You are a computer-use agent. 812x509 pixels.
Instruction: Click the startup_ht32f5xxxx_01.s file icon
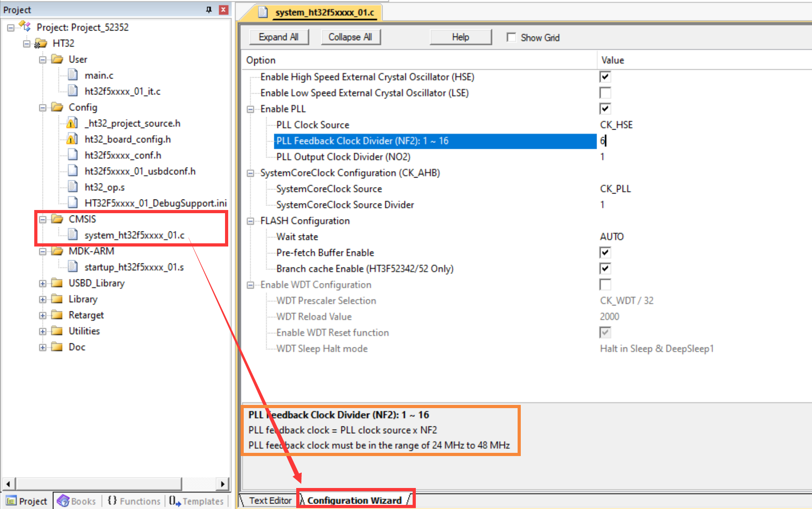click(x=73, y=267)
